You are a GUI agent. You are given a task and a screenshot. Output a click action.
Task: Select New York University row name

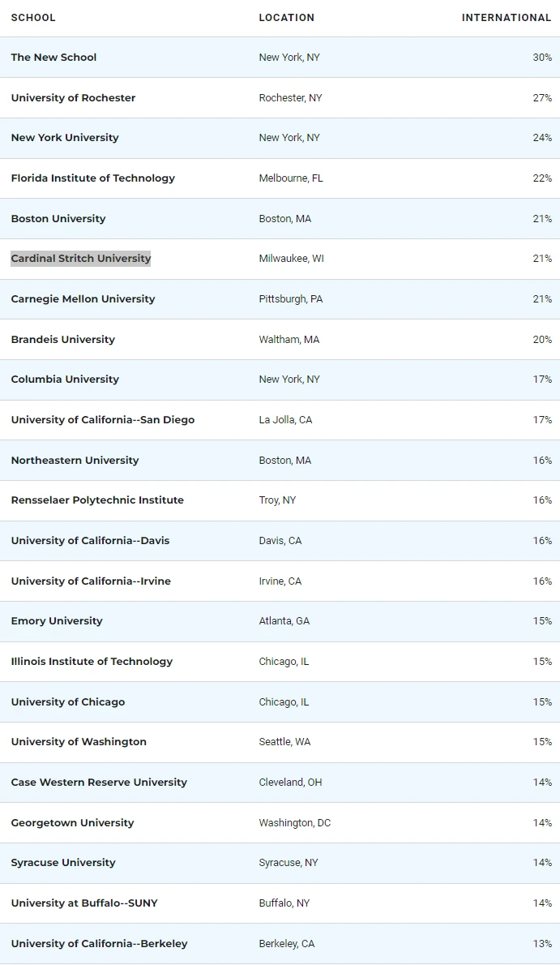(x=65, y=138)
